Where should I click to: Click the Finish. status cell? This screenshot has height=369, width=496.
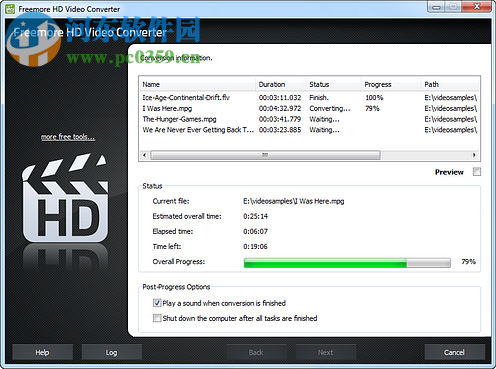[x=319, y=98]
